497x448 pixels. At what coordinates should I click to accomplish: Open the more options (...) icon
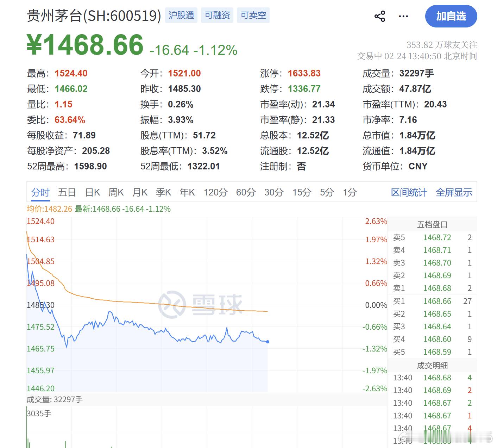click(403, 16)
